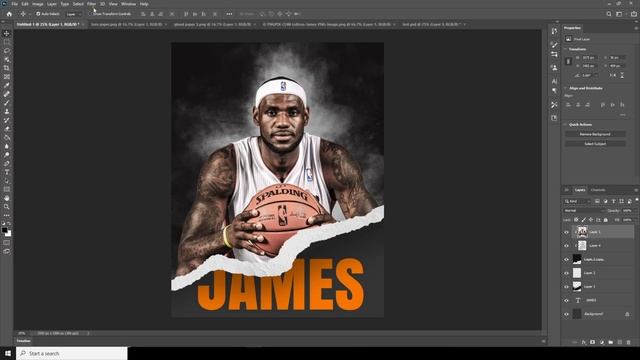The width and height of the screenshot is (640, 360).
Task: Open the Help menu
Action: 144,4
